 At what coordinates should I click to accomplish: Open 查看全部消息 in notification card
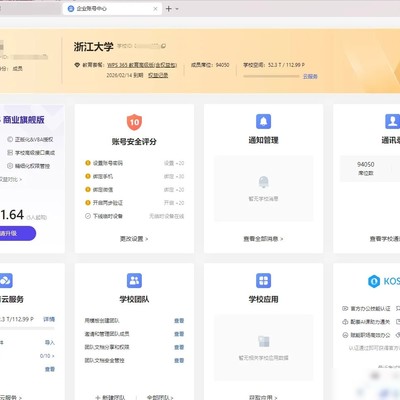[x=263, y=239]
